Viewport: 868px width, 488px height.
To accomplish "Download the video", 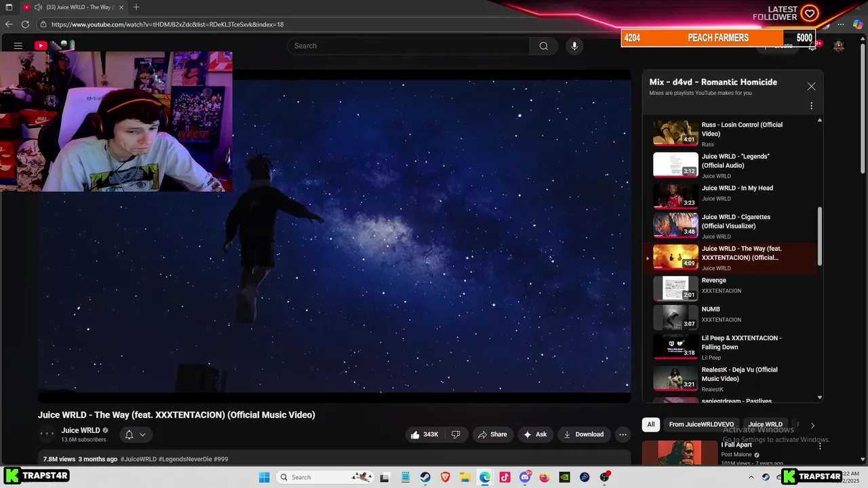I will click(x=584, y=434).
